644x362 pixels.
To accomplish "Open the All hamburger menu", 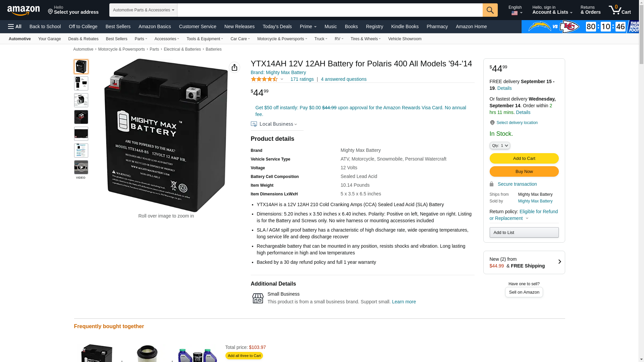I will click(x=15, y=26).
